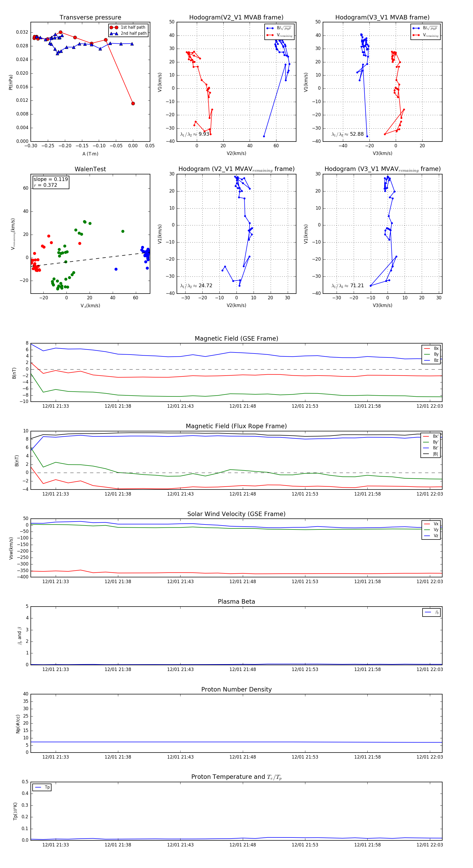Click the 'WalenTest' plot title
Image resolution: width=473 pixels, height=868 pixels.
click(x=90, y=169)
